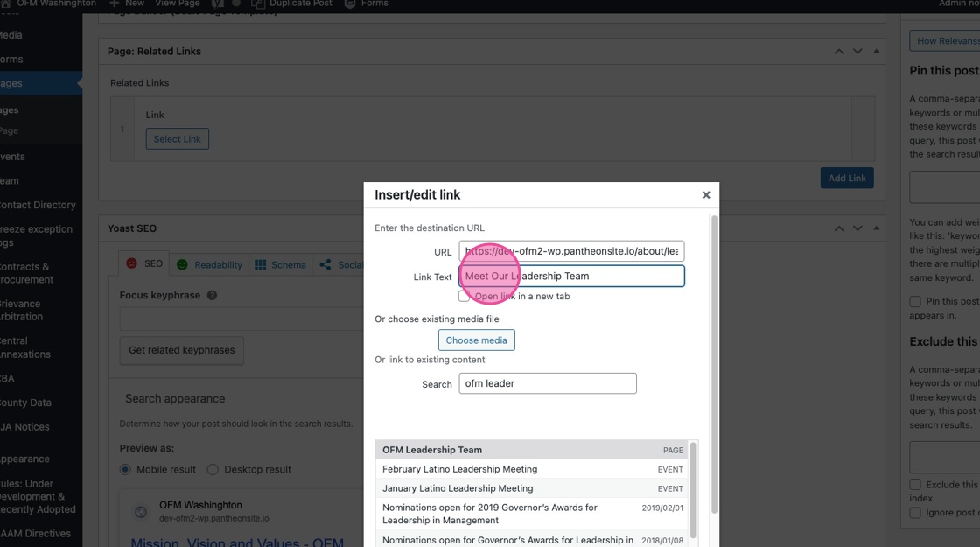Select OFM Leadership Team page result
Image resolution: width=980 pixels, height=547 pixels.
coord(533,450)
